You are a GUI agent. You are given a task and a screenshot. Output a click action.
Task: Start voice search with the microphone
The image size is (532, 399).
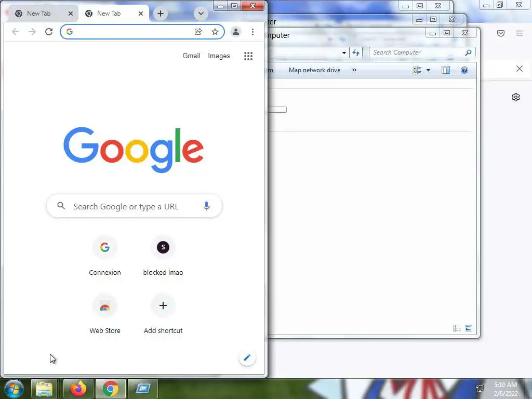coord(206,206)
